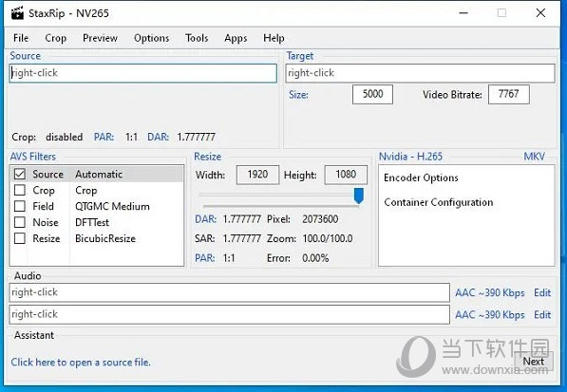Click 'Click here to open a source file'
This screenshot has height=392, width=567.
click(81, 362)
